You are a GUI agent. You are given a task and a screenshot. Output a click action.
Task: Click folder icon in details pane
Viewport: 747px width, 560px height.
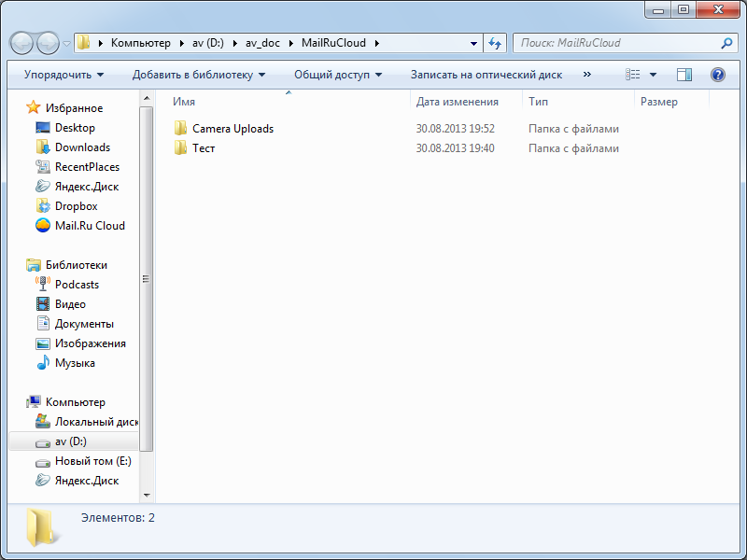(43, 527)
